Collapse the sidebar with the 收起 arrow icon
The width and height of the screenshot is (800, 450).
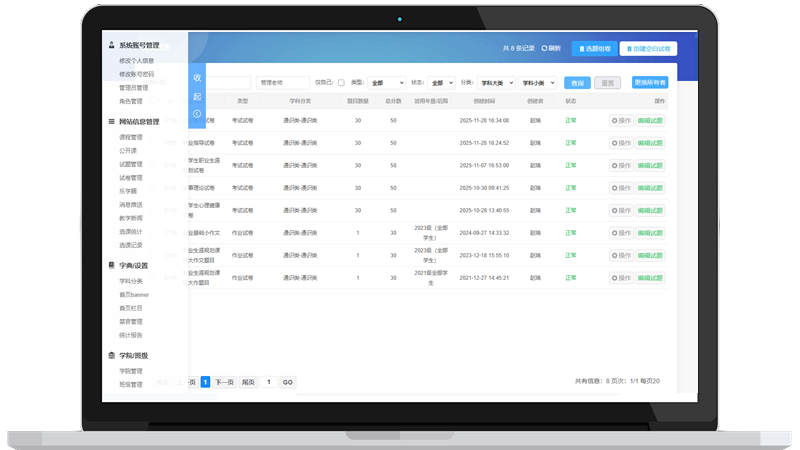tap(197, 114)
